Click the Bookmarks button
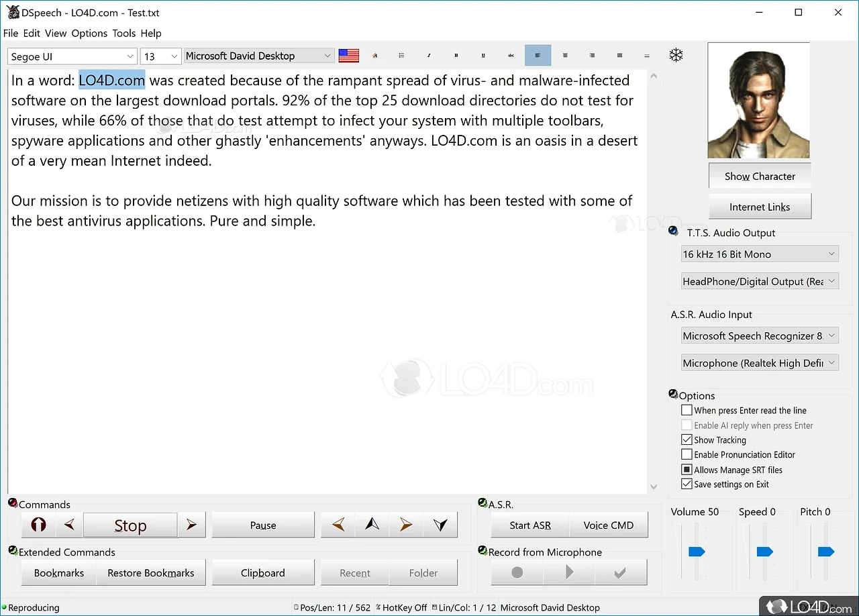 (59, 572)
